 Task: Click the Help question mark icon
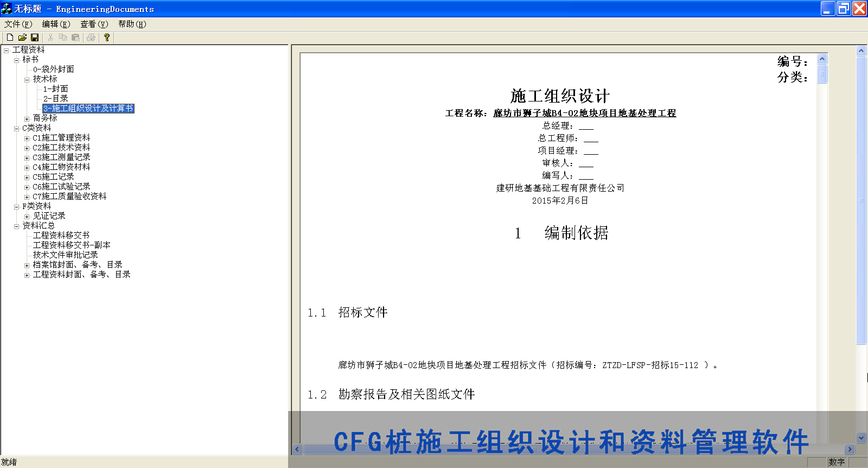(107, 37)
